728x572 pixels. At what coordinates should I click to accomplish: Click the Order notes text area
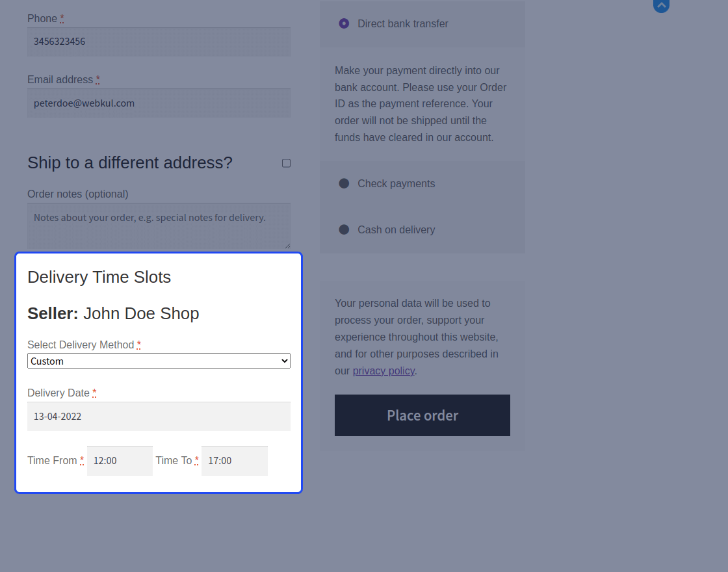click(x=159, y=226)
